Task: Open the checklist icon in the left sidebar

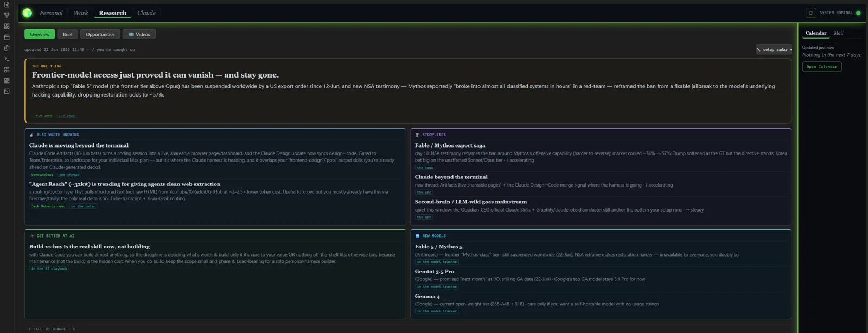Action: pyautogui.click(x=7, y=69)
